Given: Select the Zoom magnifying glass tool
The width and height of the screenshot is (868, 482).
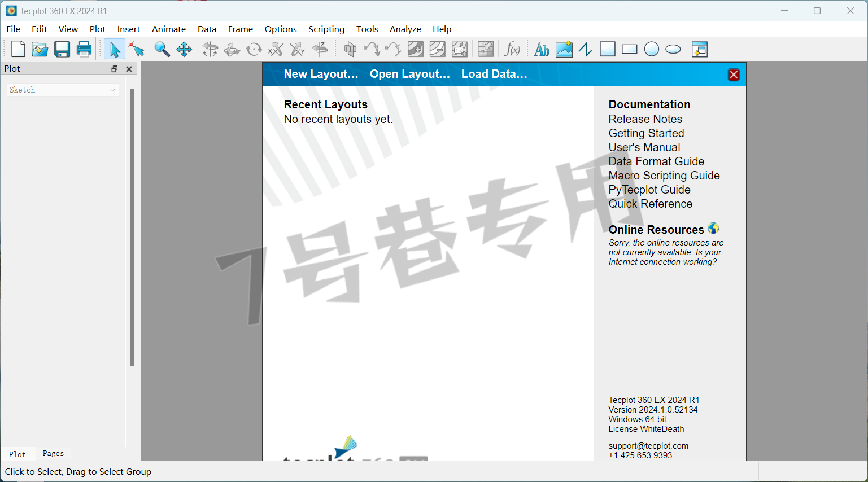Looking at the screenshot, I should pyautogui.click(x=162, y=50).
